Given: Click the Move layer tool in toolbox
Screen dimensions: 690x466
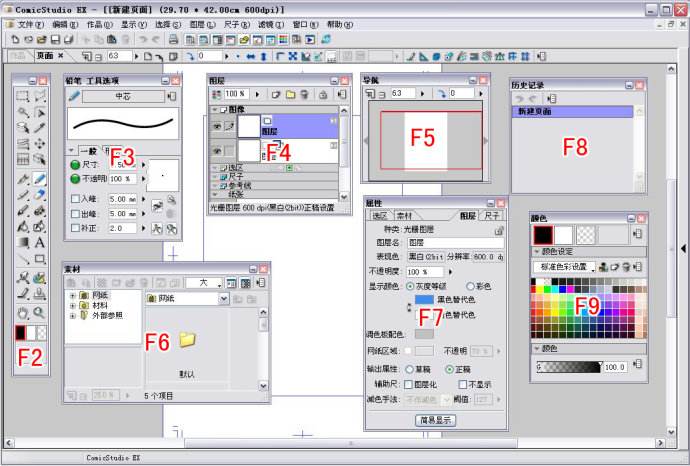Looking at the screenshot, I should (x=40, y=143).
